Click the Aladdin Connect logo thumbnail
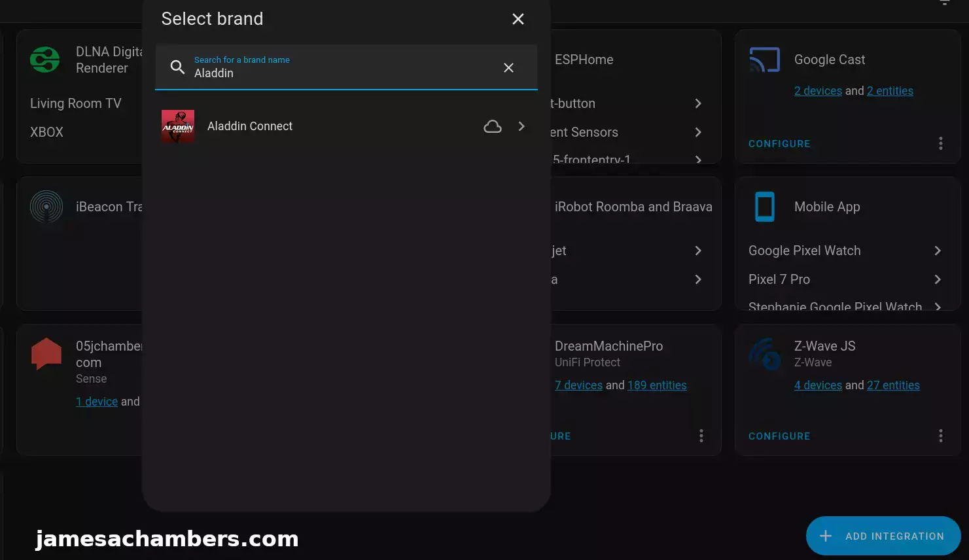This screenshot has width=969, height=560. click(178, 126)
